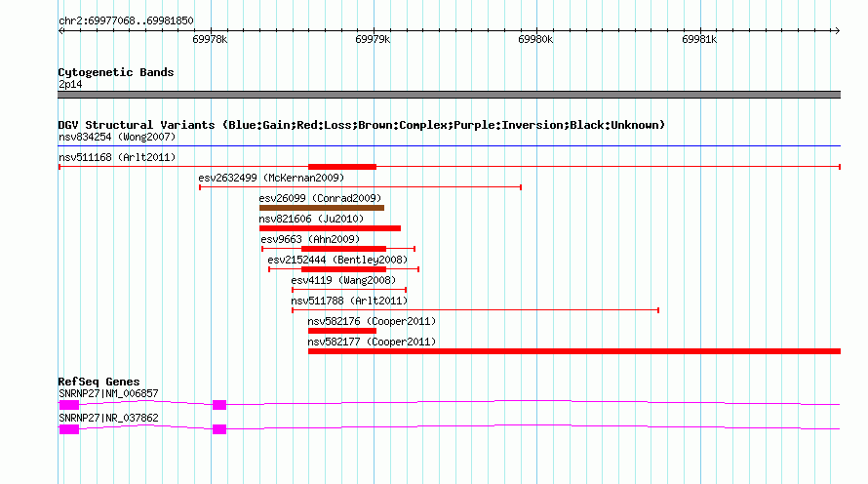This screenshot has height=484, width=868.
Task: Click the 69979k ruler tick label
Action: 373,39
